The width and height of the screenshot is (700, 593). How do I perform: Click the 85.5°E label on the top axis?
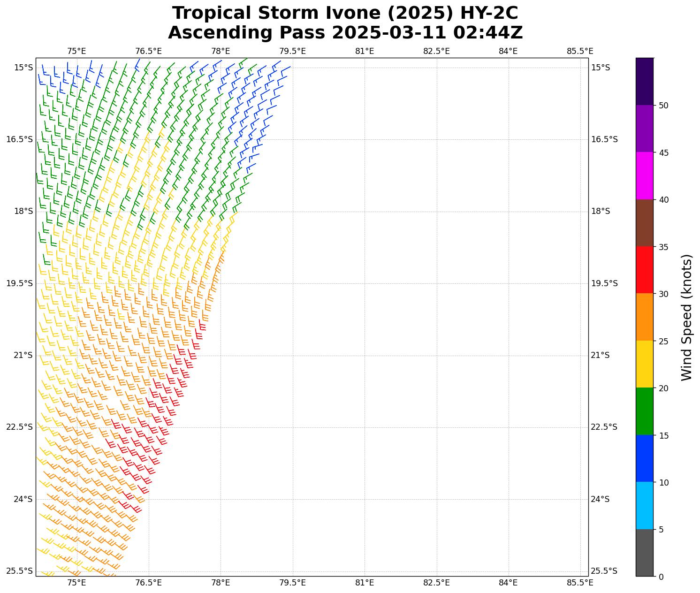tap(580, 51)
